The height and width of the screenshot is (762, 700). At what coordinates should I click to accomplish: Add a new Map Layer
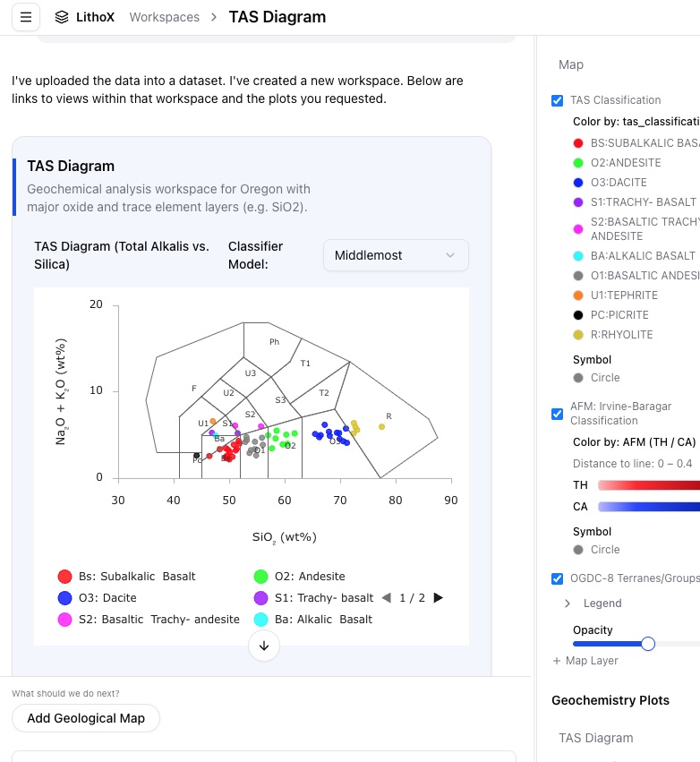coord(585,661)
